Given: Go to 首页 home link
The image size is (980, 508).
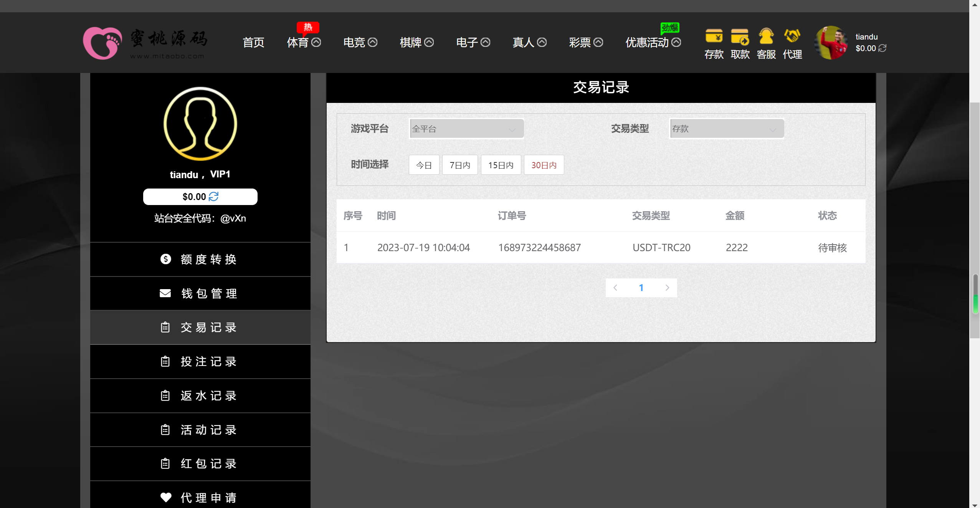Looking at the screenshot, I should pyautogui.click(x=253, y=42).
